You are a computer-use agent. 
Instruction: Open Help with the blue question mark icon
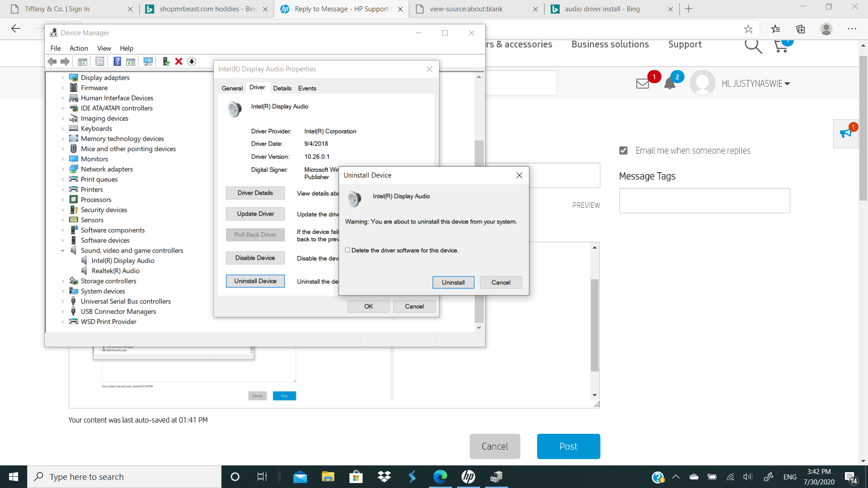[x=117, y=61]
